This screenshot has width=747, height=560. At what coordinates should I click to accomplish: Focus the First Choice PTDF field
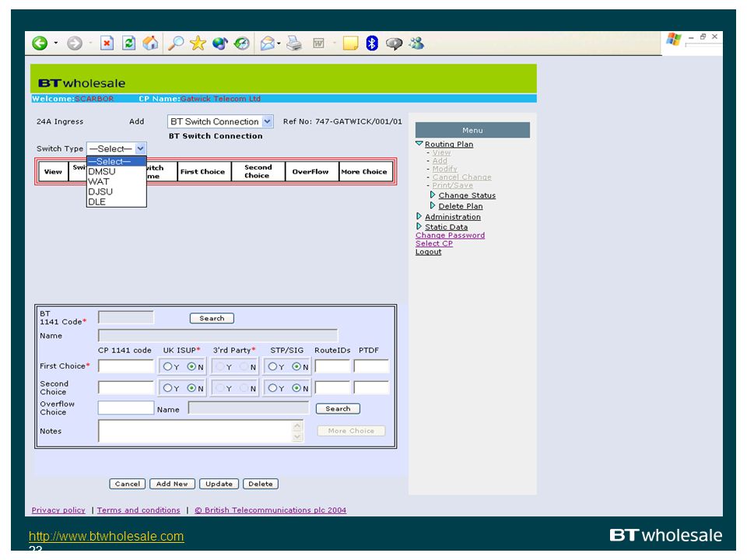pyautogui.click(x=372, y=366)
